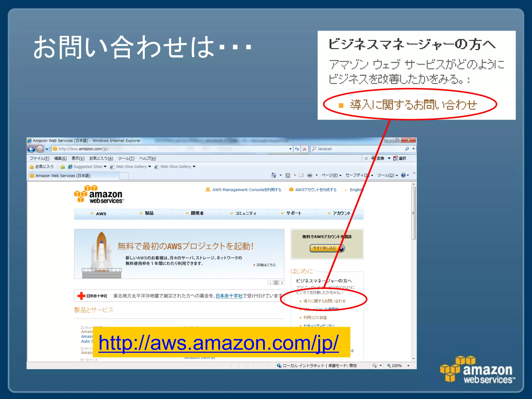Viewport: 532px width, 399px height.
Task: Open the search provider dropdown arrow
Action: pyautogui.click(x=414, y=149)
